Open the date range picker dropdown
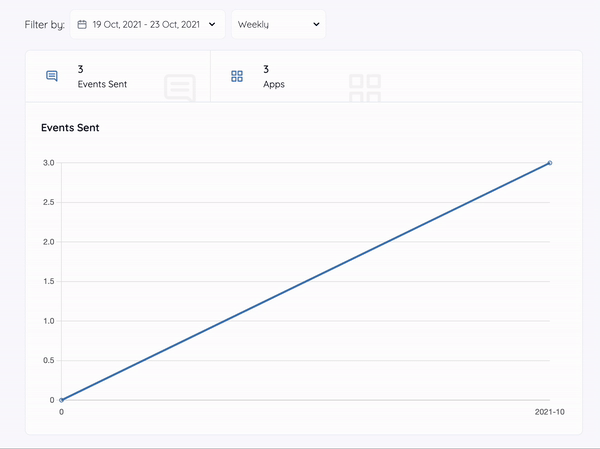This screenshot has height=449, width=600. point(147,24)
